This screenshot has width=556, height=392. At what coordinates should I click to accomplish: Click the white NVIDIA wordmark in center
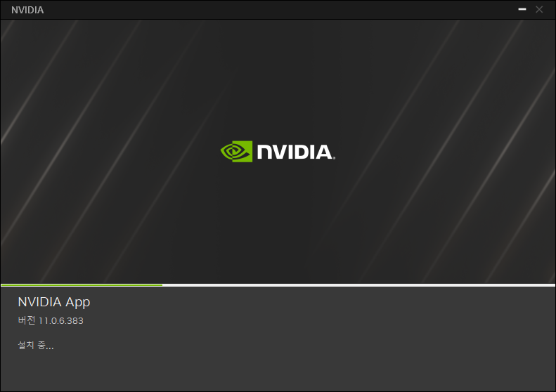click(295, 152)
